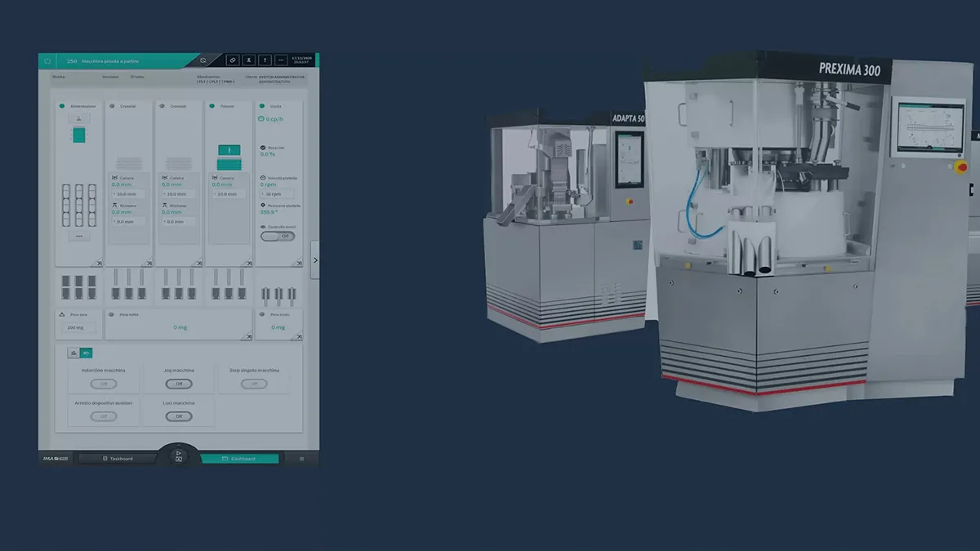Expand the first Cronoidi card corner arrow

click(x=148, y=262)
